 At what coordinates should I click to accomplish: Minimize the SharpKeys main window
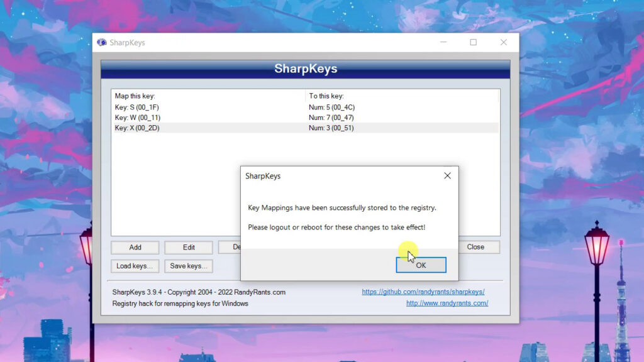pos(443,42)
